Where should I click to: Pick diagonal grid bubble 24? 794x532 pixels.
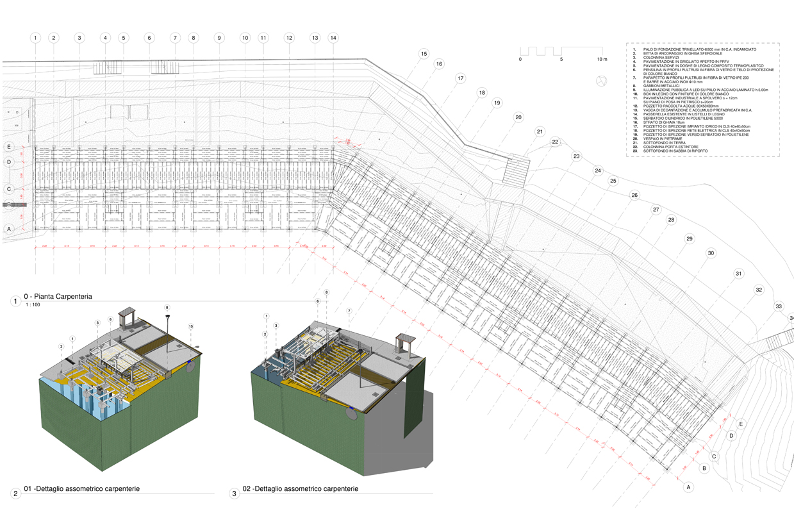coord(598,171)
